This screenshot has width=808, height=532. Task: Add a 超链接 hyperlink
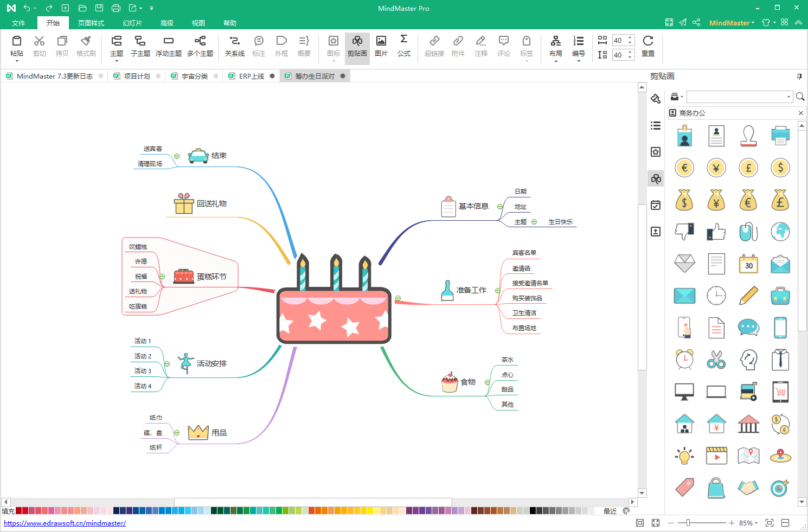[434, 47]
